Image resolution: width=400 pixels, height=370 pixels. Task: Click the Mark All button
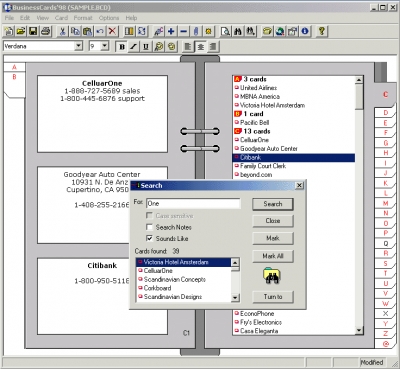click(x=273, y=256)
